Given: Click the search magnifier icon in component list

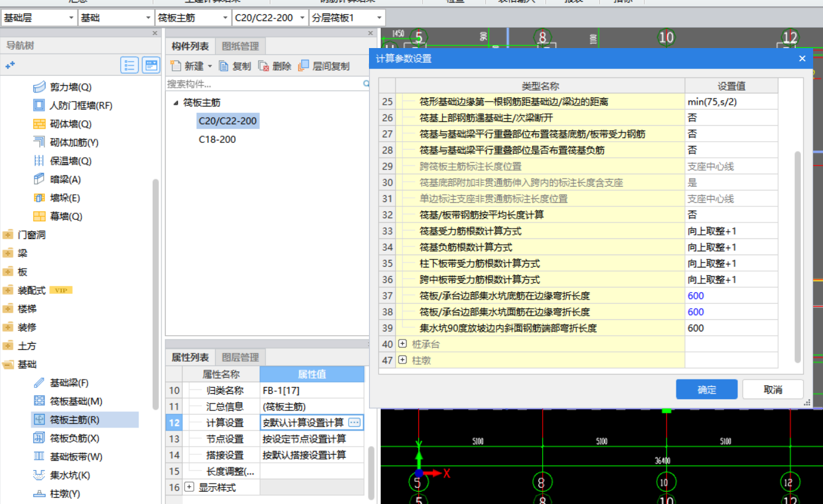Looking at the screenshot, I should click(367, 84).
